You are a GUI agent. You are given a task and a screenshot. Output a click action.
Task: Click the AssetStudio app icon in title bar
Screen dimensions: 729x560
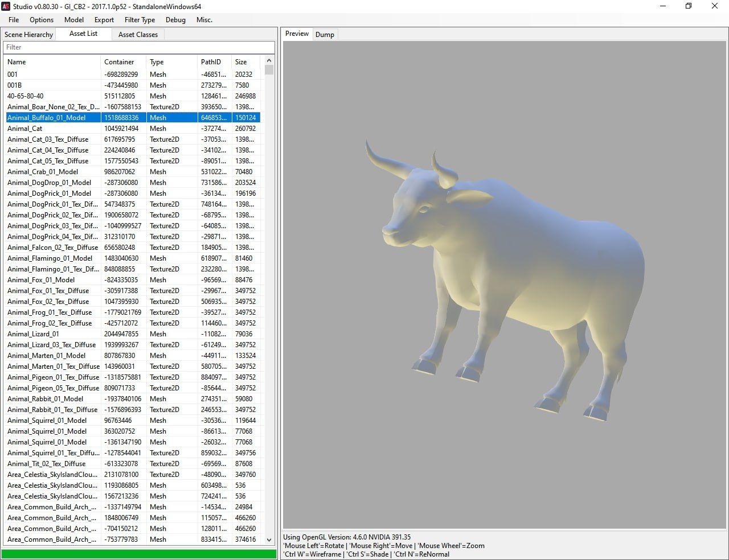[6, 6]
